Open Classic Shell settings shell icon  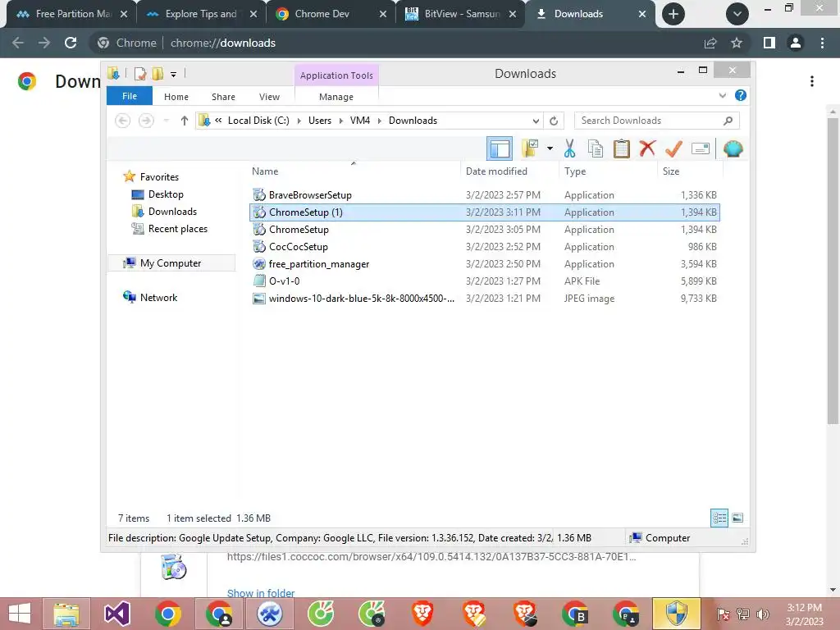click(x=733, y=148)
